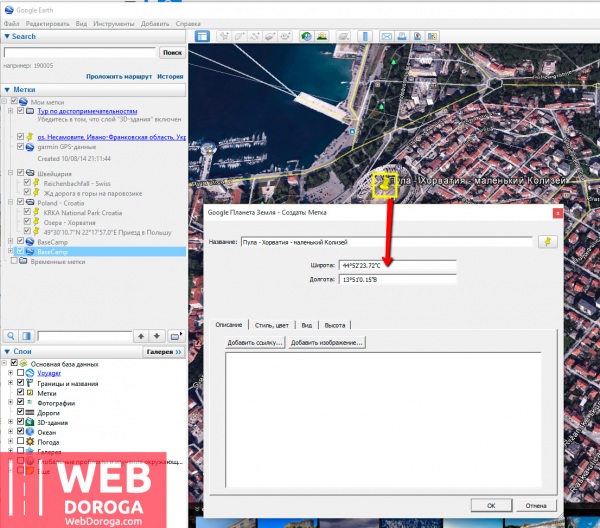Enable the Погода layer checkbox
The height and width of the screenshot is (528, 600).
tap(21, 441)
